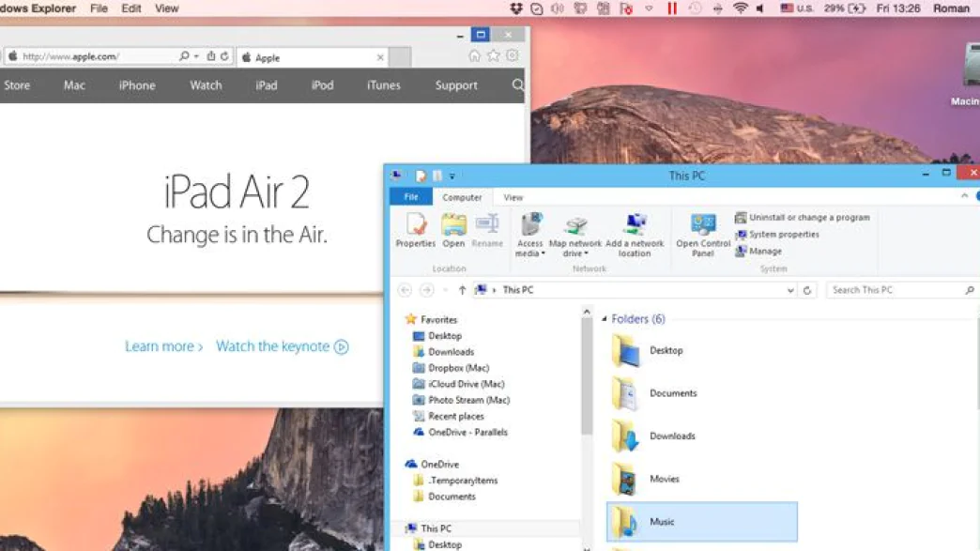Open System properties in ribbon
The height and width of the screenshot is (551, 980).
click(x=777, y=235)
